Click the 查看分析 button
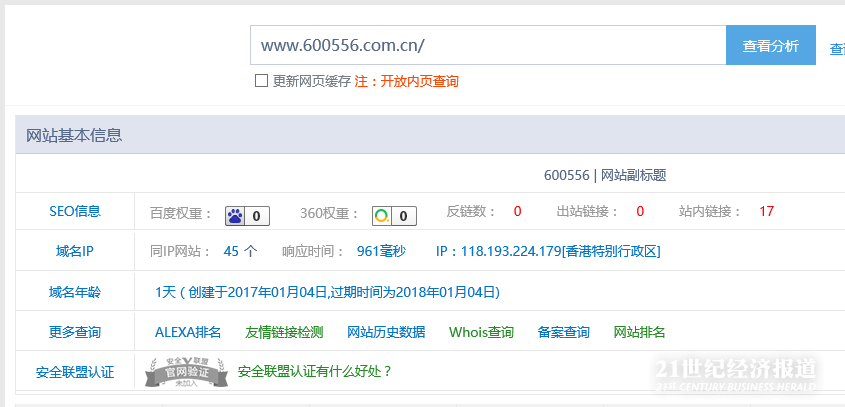The image size is (845, 407). [x=771, y=45]
